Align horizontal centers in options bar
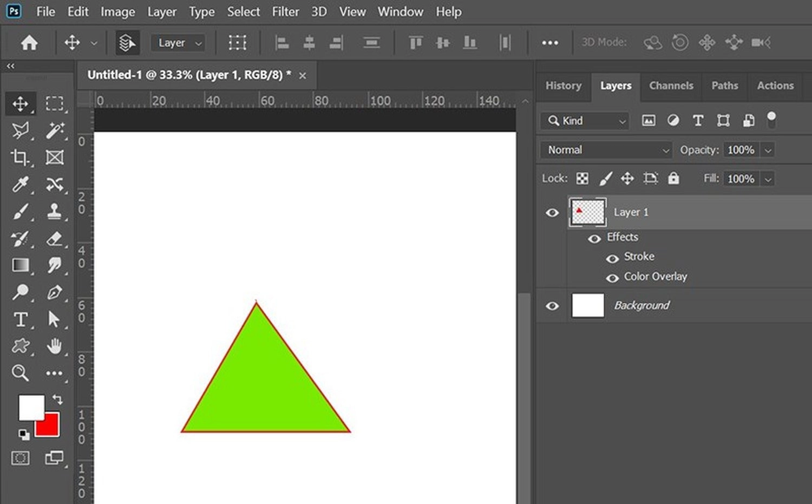This screenshot has height=504, width=812. [309, 42]
